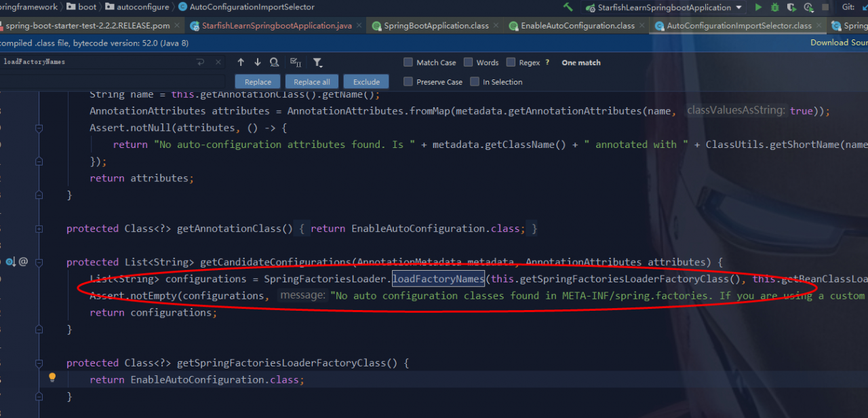Open the search filter funnel icon
This screenshot has height=418, width=868.
pos(317,62)
